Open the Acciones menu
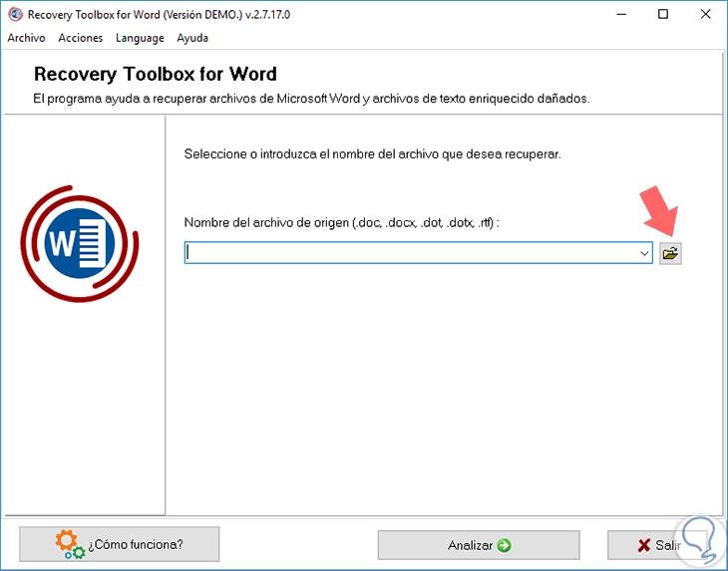The image size is (728, 571). coord(81,38)
